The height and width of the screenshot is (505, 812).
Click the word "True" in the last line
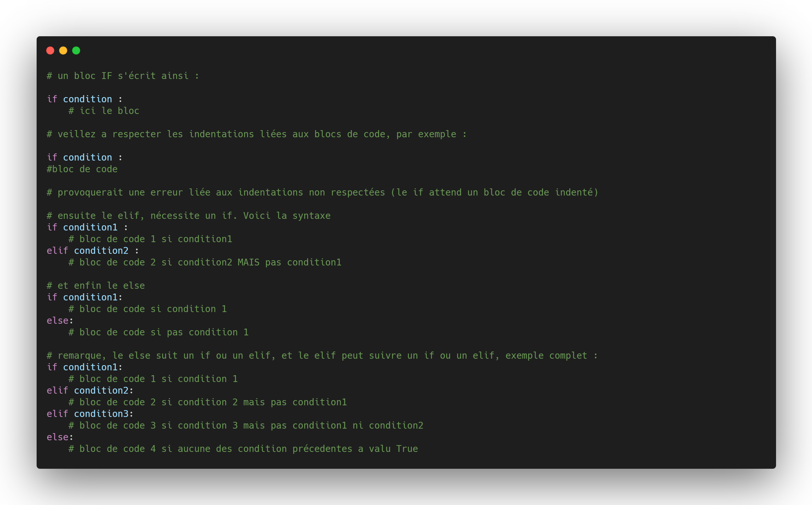pyautogui.click(x=407, y=449)
